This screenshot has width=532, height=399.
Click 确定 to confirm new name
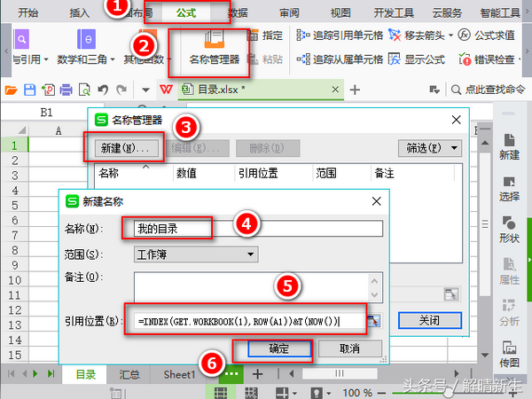279,349
